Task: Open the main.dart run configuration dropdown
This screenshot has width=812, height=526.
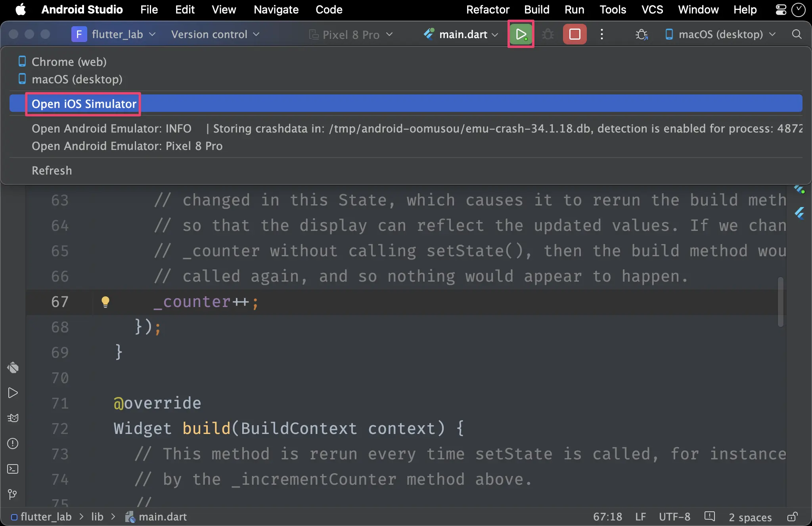Action: 461,35
